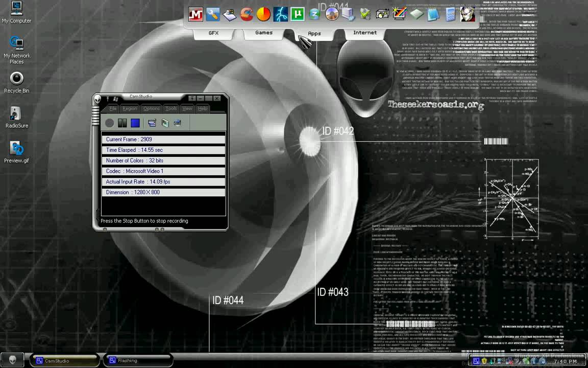This screenshot has width=588, height=368.
Task: Click the Codec : Microsoft Video 1 row
Action: 163,171
